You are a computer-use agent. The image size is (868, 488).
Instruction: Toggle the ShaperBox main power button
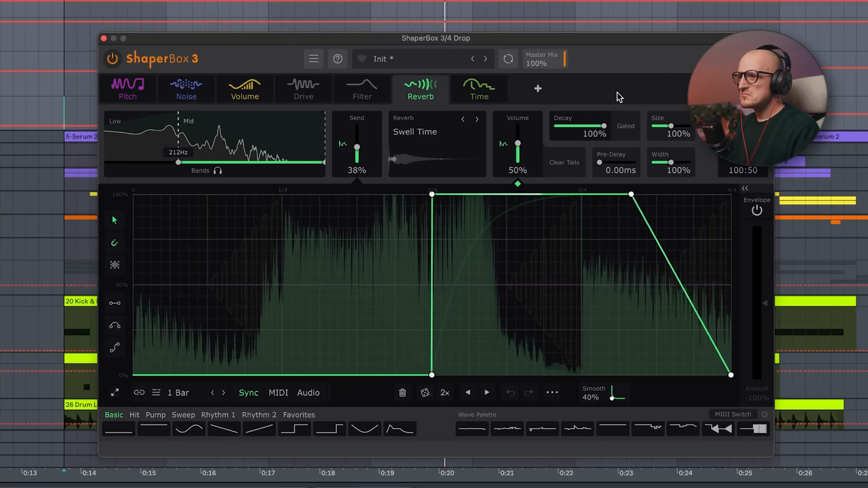112,59
